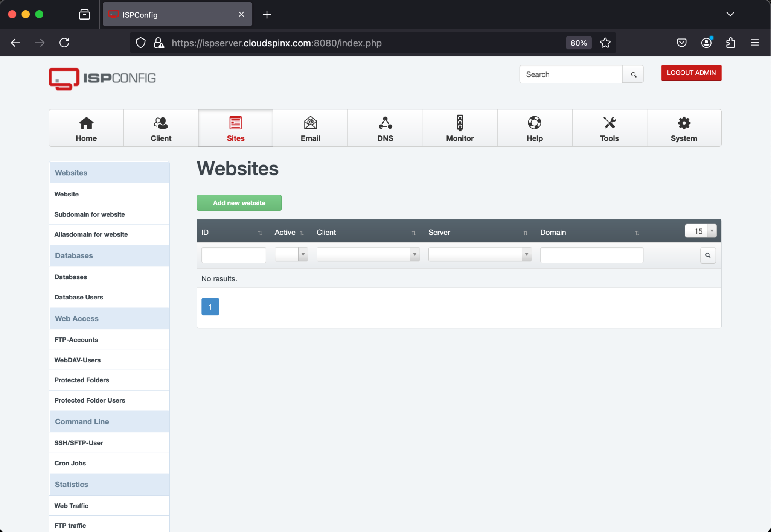
Task: Open the Server filter dropdown
Action: click(x=526, y=254)
